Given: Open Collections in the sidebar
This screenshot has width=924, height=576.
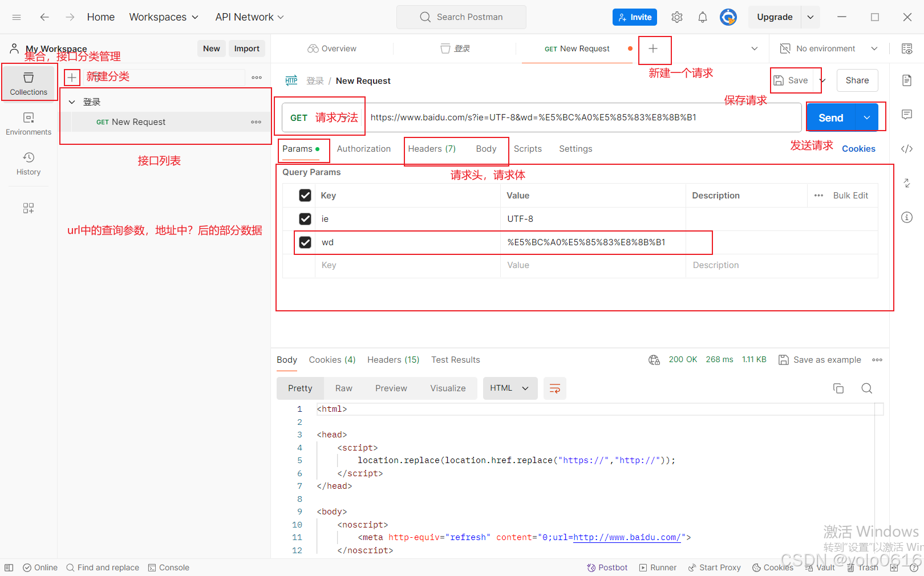Looking at the screenshot, I should (29, 83).
